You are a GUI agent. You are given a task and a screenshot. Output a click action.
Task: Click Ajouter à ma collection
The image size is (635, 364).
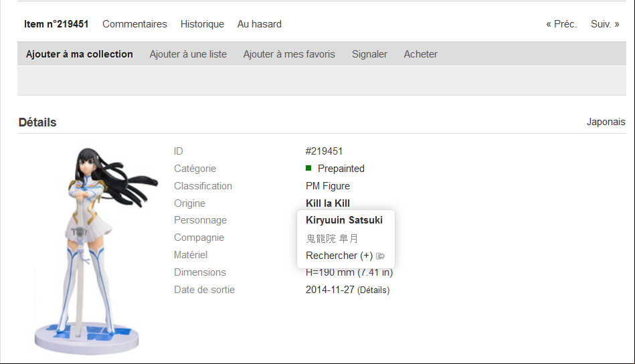click(80, 54)
